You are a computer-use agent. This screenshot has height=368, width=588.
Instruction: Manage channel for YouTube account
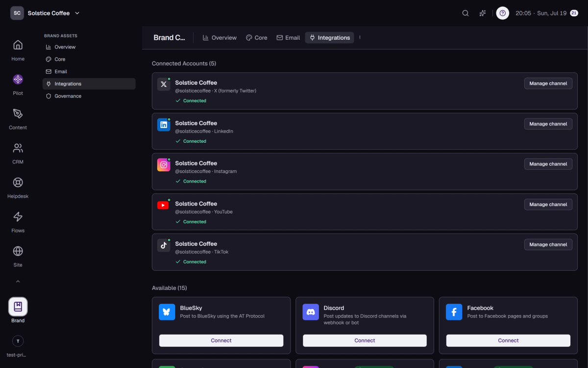pyautogui.click(x=548, y=204)
